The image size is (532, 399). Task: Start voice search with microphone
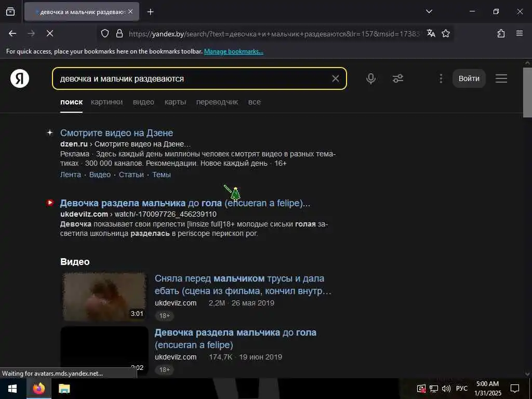pyautogui.click(x=371, y=79)
